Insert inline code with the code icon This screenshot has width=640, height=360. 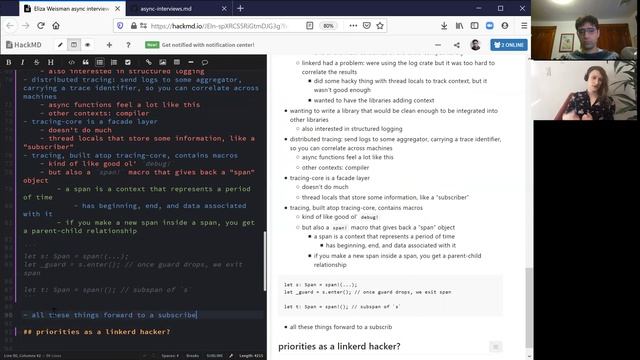coord(71,62)
